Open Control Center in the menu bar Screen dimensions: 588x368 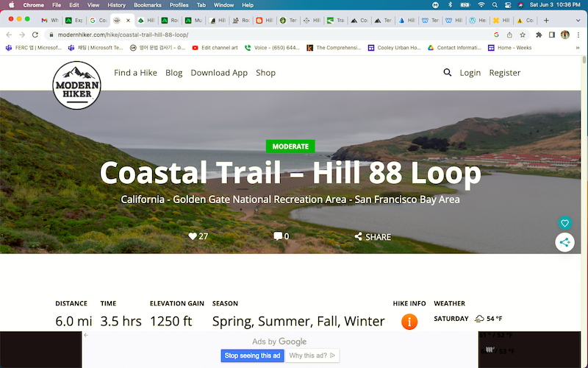tap(508, 5)
